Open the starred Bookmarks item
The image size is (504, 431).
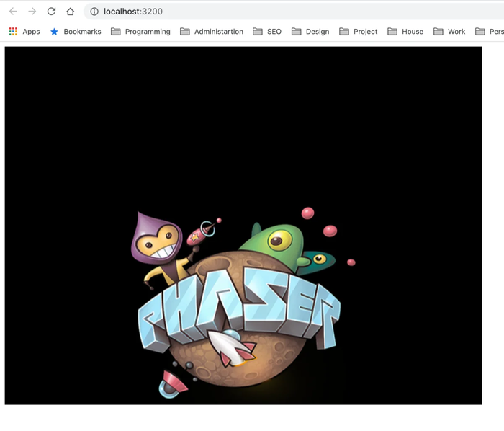click(75, 32)
